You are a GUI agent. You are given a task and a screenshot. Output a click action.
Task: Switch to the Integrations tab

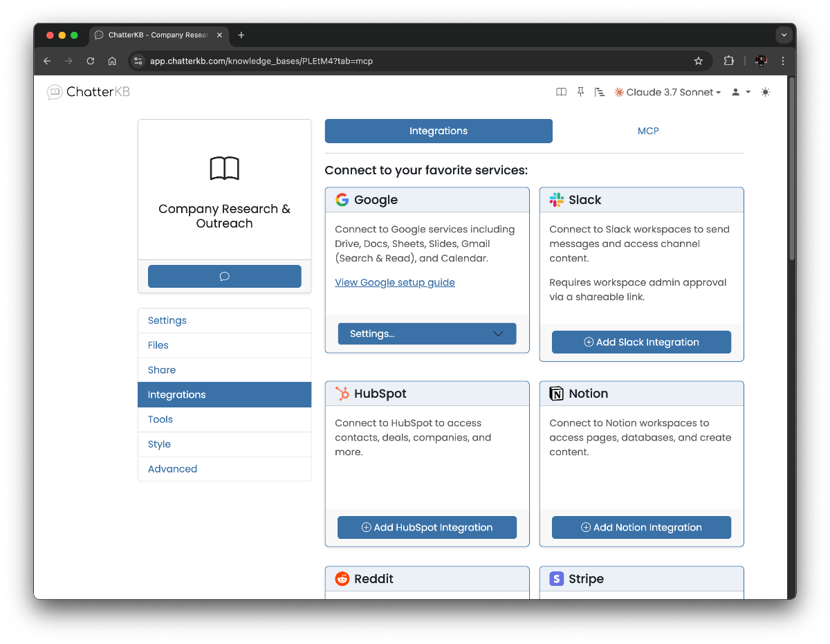tap(439, 131)
